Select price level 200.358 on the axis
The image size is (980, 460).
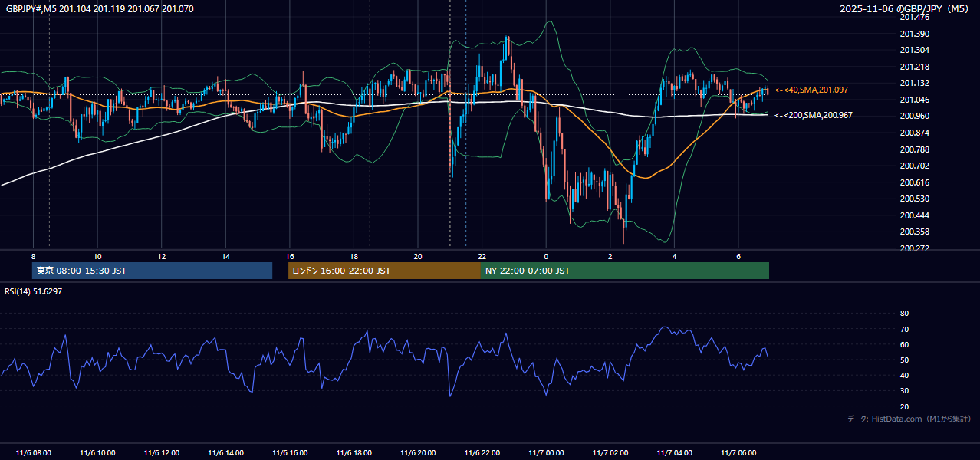914,232
